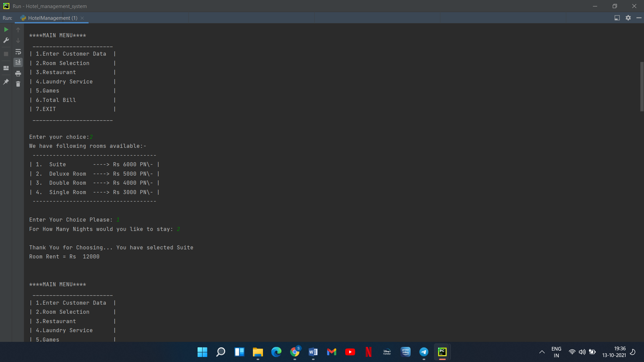Image resolution: width=644 pixels, height=362 pixels.
Task: Go up the stack trace arrow
Action: (18, 29)
